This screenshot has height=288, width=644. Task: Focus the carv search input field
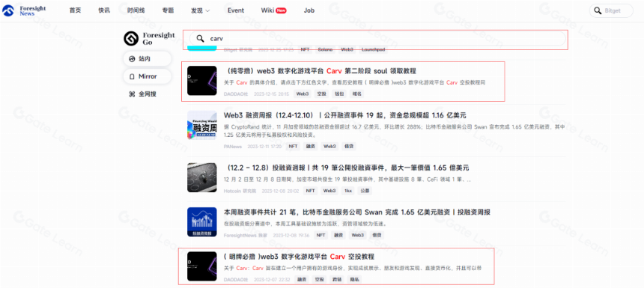click(x=377, y=39)
